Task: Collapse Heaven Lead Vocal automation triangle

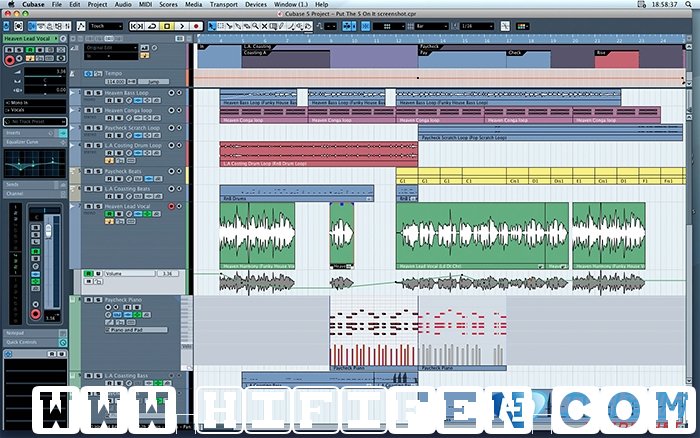Action: coord(73,206)
